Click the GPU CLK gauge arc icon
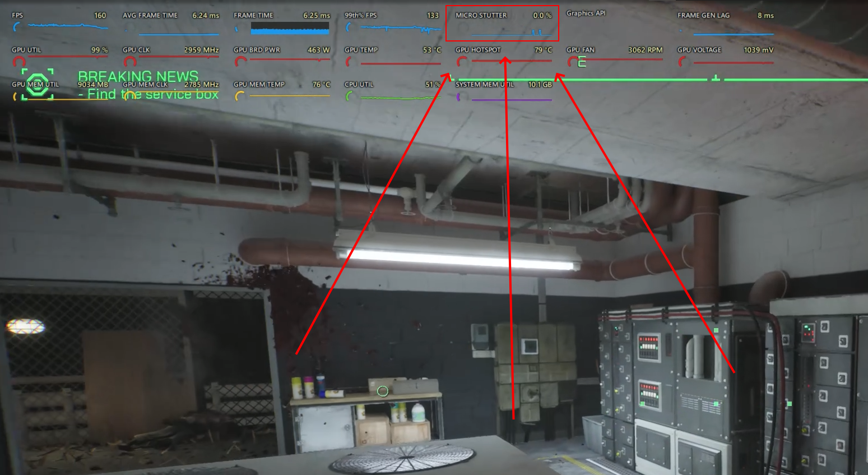 (130, 61)
